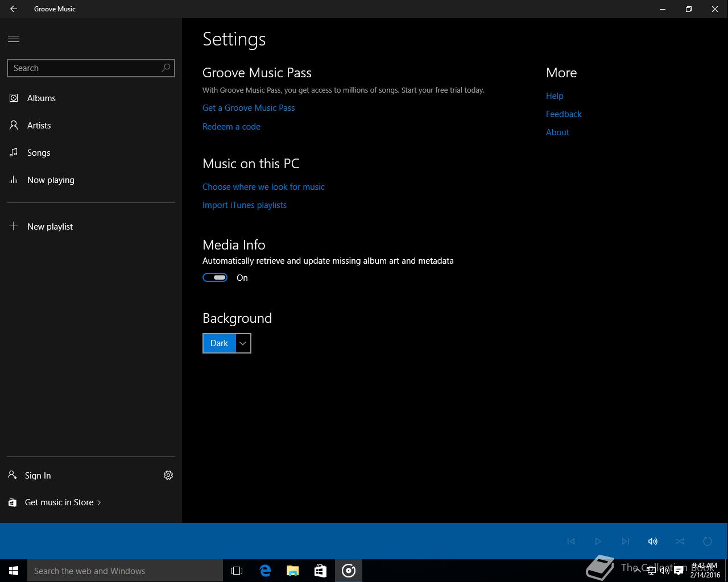Open Artists in the sidebar

click(x=91, y=125)
